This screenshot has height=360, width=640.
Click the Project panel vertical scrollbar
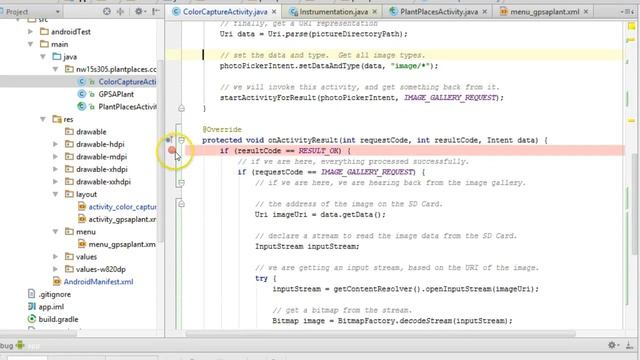[161, 151]
